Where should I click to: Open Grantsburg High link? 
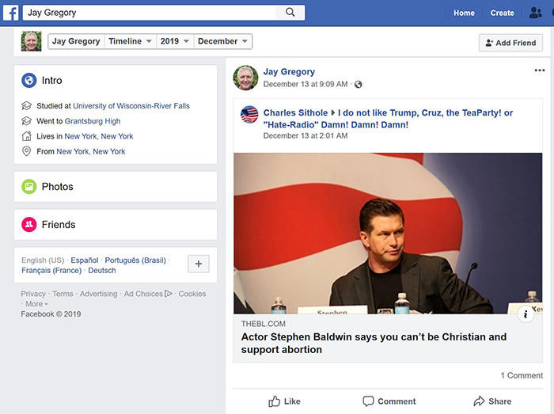click(93, 121)
